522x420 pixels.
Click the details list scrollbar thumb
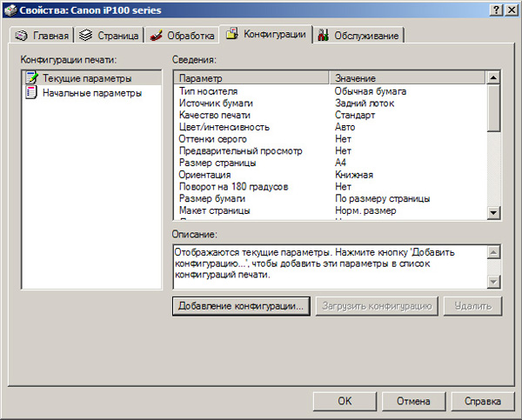[493, 108]
